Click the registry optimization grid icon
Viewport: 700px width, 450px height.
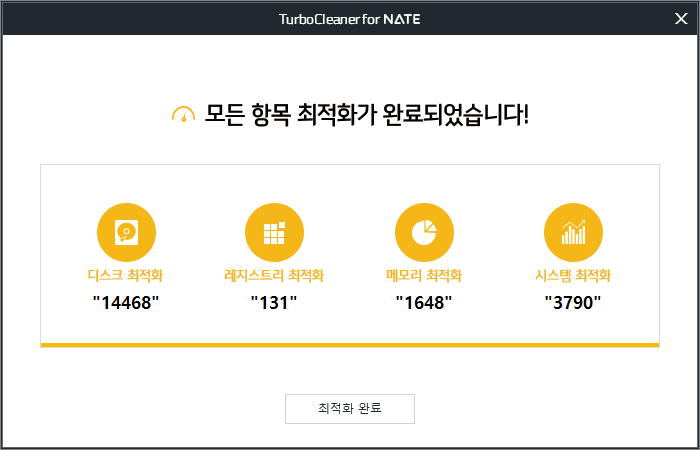click(274, 232)
